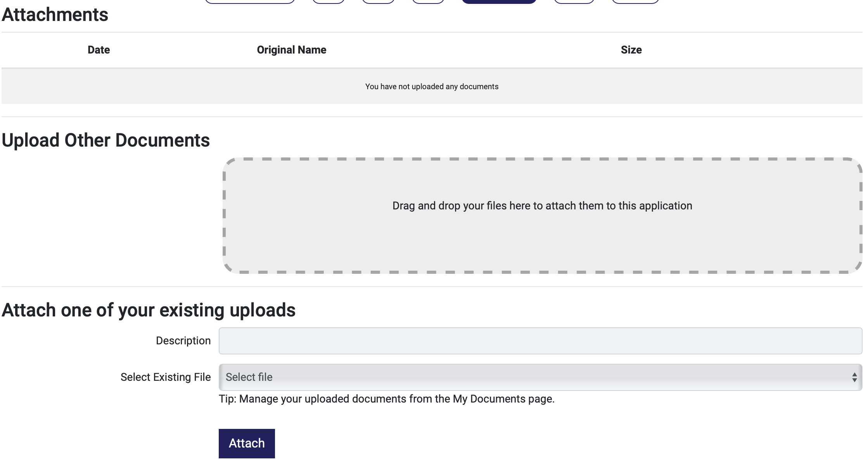Click the 'You have not uploaded any documents' row

pyautogui.click(x=432, y=86)
